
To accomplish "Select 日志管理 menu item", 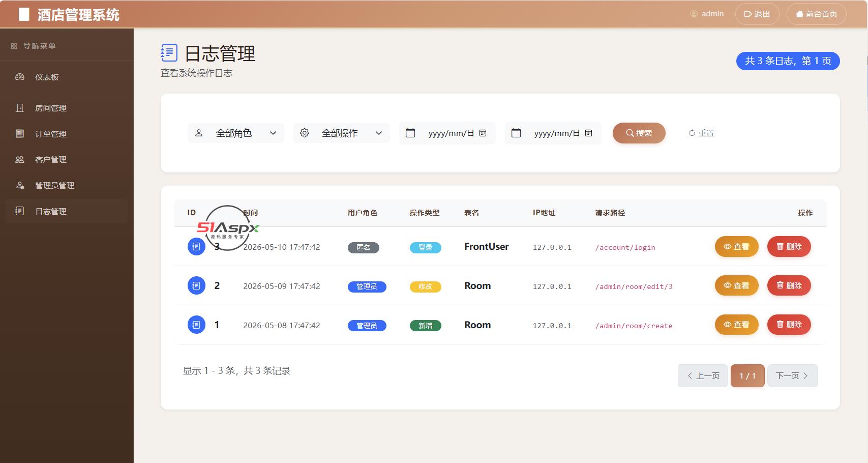I will (x=67, y=211).
